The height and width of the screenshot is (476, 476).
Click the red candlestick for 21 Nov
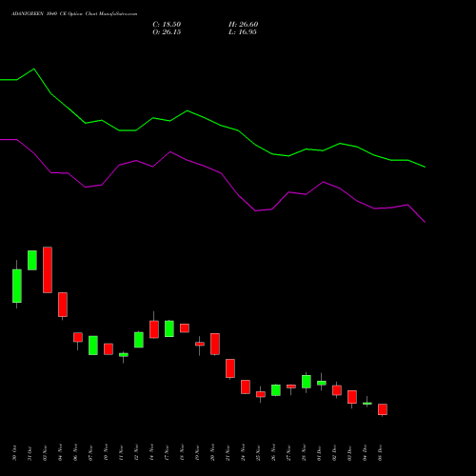click(x=230, y=368)
